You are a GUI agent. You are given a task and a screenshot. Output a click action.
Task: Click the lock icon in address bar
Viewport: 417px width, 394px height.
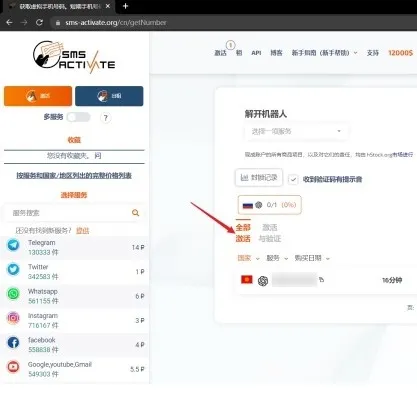tap(58, 23)
